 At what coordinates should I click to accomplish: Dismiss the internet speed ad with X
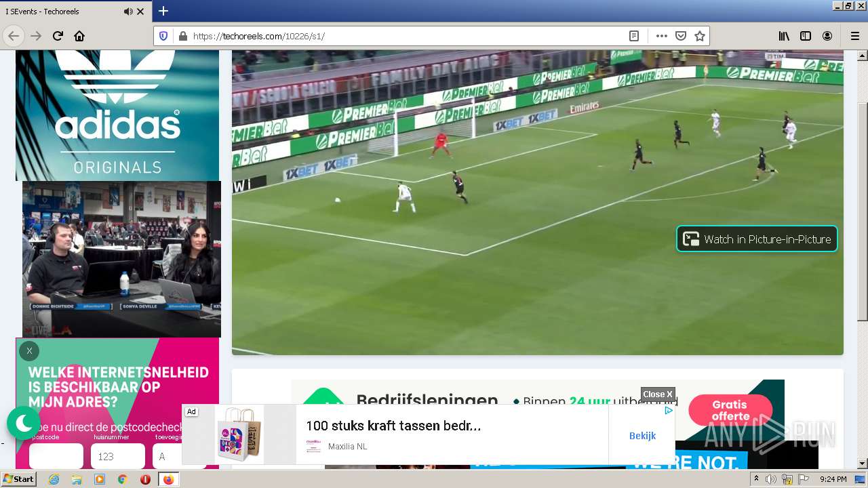(29, 351)
